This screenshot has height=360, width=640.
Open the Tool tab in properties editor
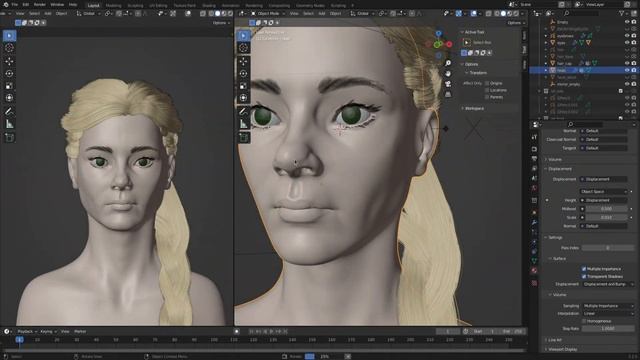(534, 137)
